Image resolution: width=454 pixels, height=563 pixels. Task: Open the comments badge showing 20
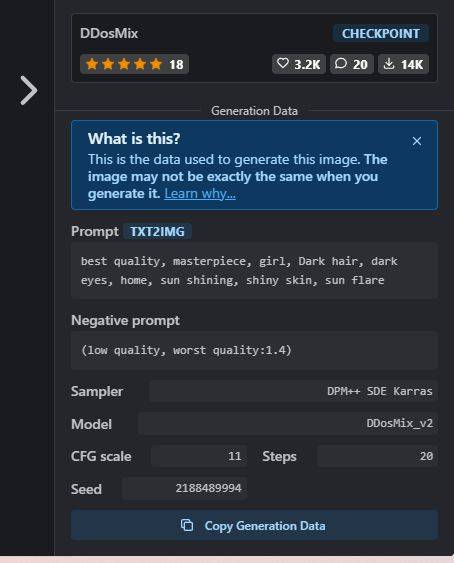[x=352, y=64]
